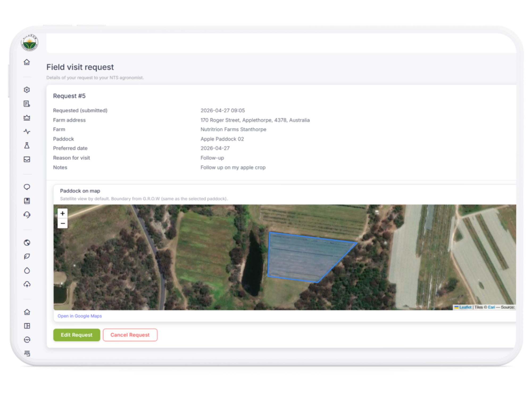Open the circular chart trend icon
The height and width of the screenshot is (399, 532).
27,340
